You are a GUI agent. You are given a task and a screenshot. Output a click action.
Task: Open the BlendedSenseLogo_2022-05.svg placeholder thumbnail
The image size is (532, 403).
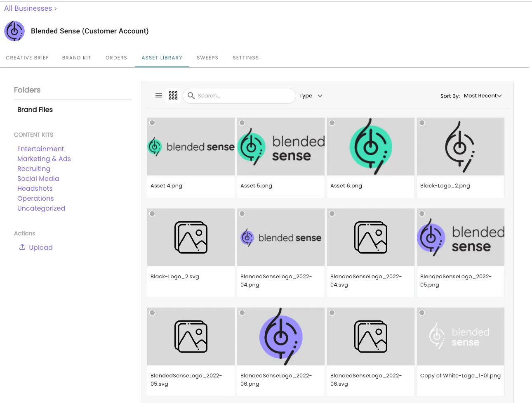coord(191,337)
